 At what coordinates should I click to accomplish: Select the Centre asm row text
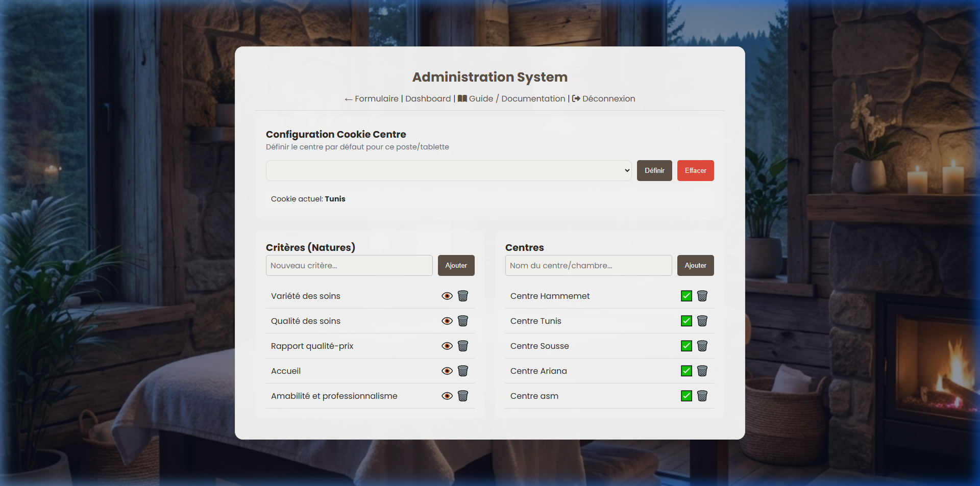534,396
